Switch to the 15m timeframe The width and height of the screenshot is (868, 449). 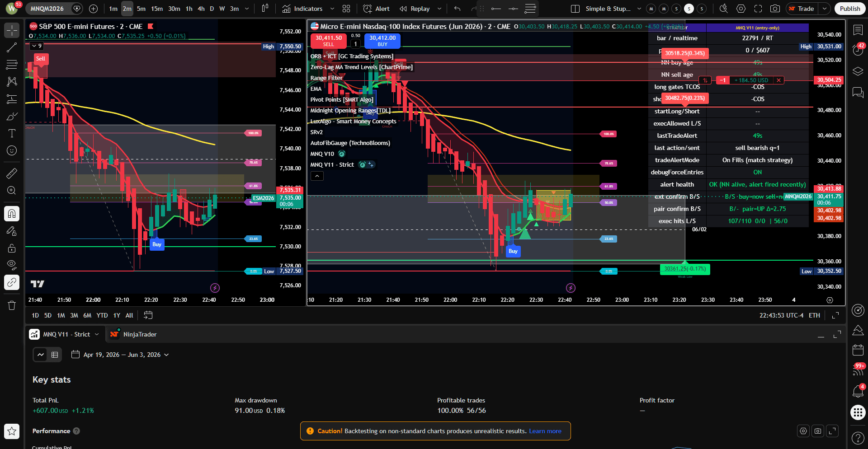[157, 9]
